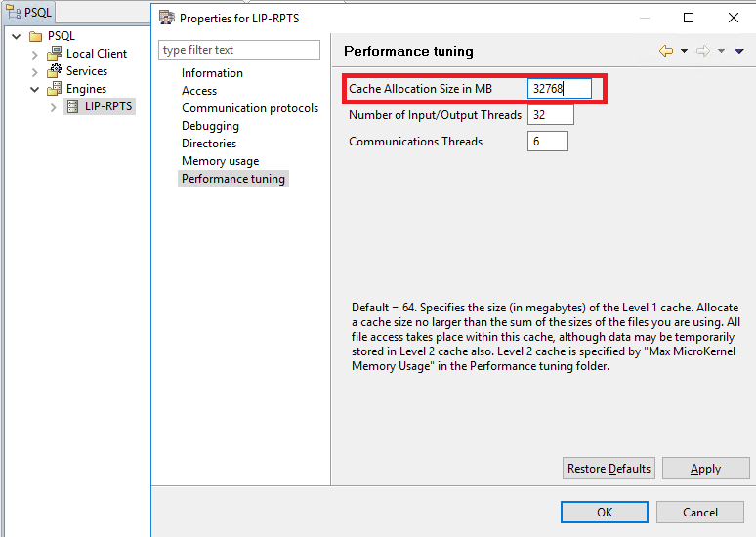This screenshot has width=756, height=537.
Task: Collapse the PSQL root tree node
Action: [x=17, y=36]
